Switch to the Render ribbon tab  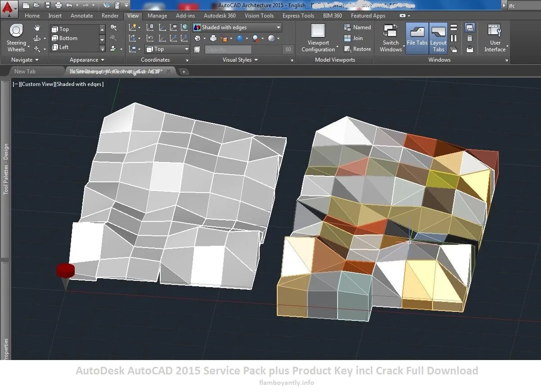(x=110, y=16)
